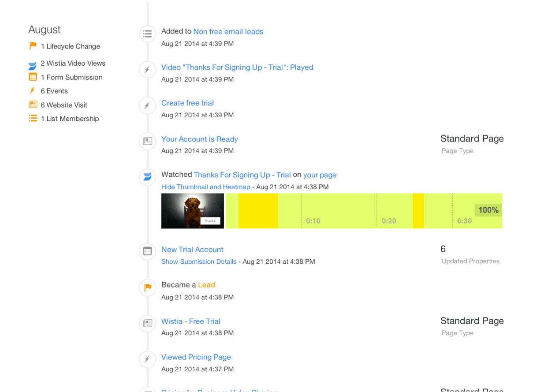This screenshot has height=392, width=544.
Task: Click the August month heading
Action: [44, 30]
